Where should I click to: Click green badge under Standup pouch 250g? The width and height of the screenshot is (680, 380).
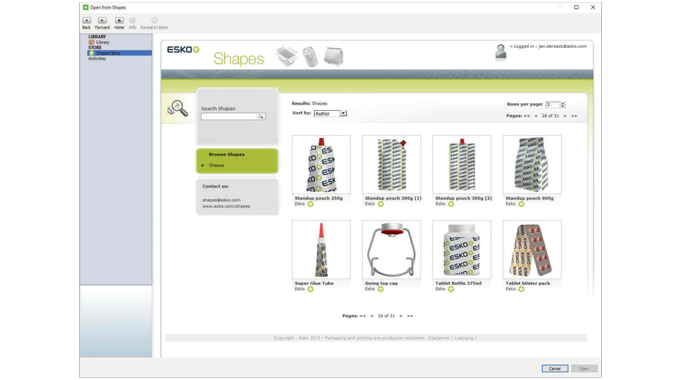311,204
